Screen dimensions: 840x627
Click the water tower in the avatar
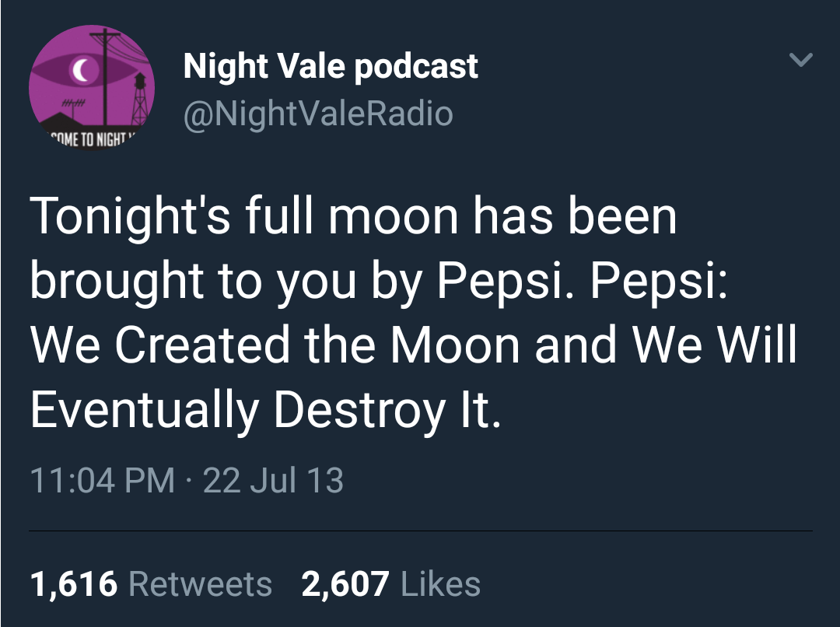pos(140,87)
